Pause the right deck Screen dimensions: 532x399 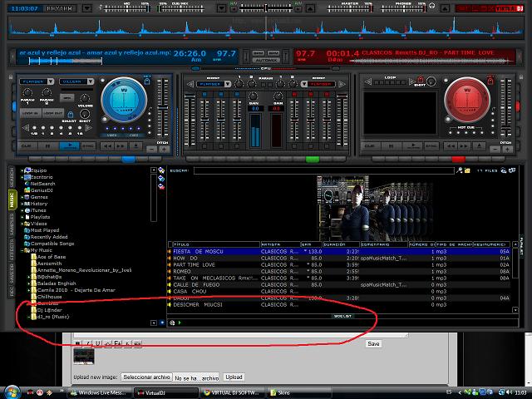tap(391, 146)
